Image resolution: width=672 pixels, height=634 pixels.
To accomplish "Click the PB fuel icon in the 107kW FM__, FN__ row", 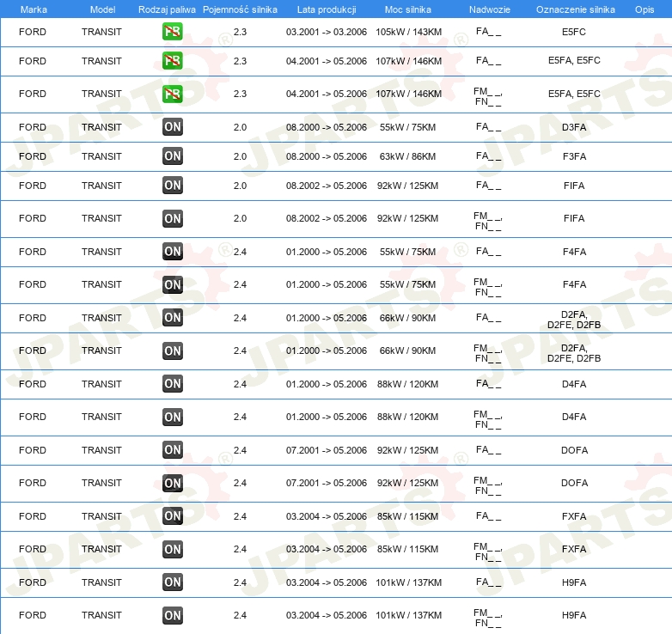I will point(172,94).
